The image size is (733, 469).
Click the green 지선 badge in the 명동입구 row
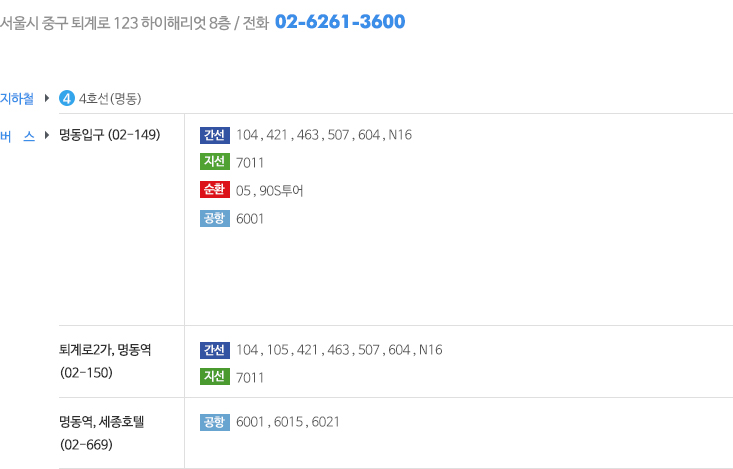215,161
